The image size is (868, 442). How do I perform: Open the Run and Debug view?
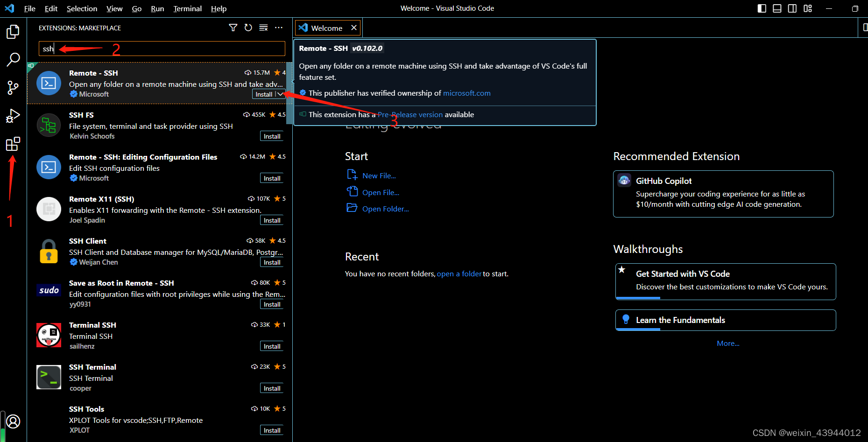click(x=13, y=115)
